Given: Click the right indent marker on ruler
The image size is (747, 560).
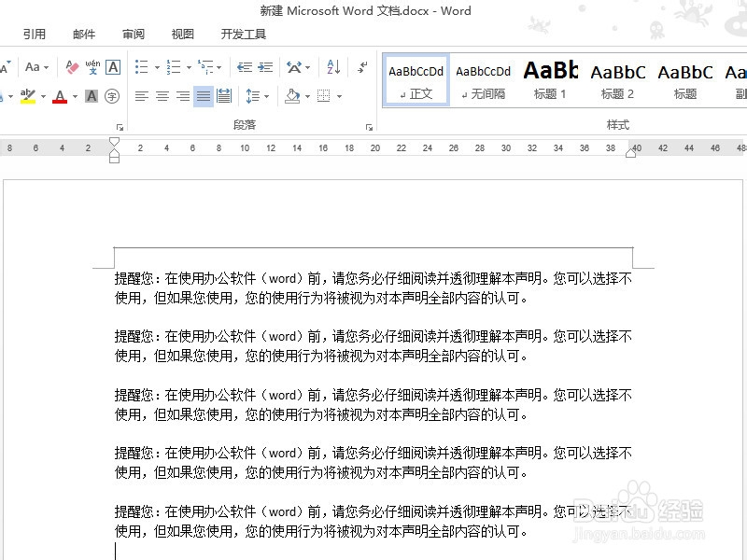Looking at the screenshot, I should (x=631, y=153).
